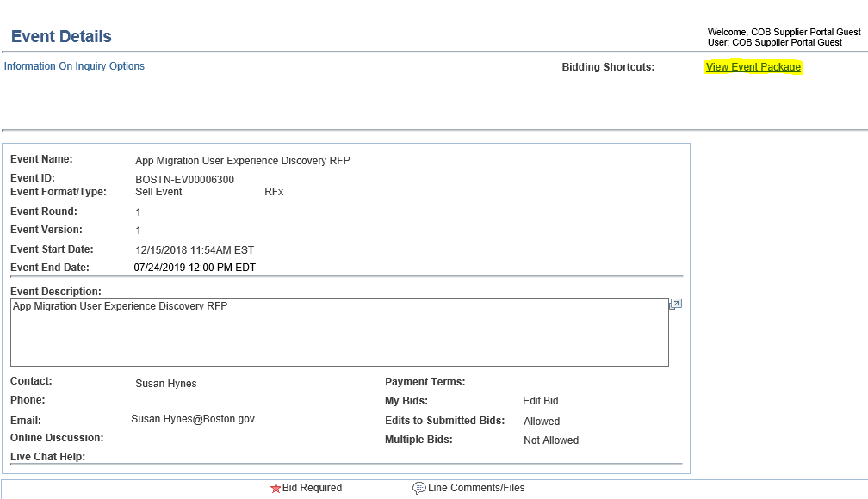Click the Line Comments/Files speech bubble icon
Viewport: 868px width, 499px height.
coord(419,488)
